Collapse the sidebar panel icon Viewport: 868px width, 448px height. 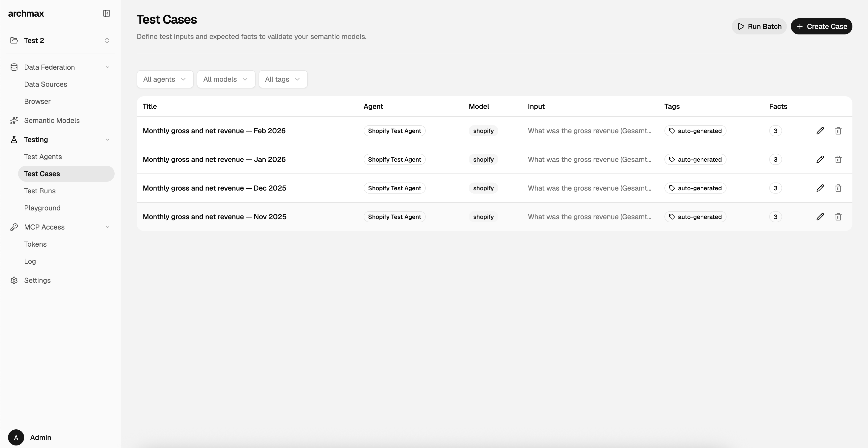tap(107, 14)
